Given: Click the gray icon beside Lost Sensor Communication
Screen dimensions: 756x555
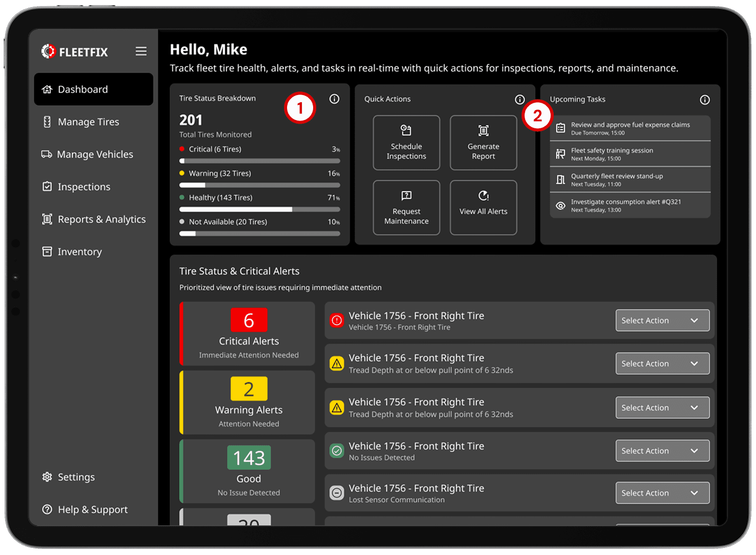Looking at the screenshot, I should point(337,493).
